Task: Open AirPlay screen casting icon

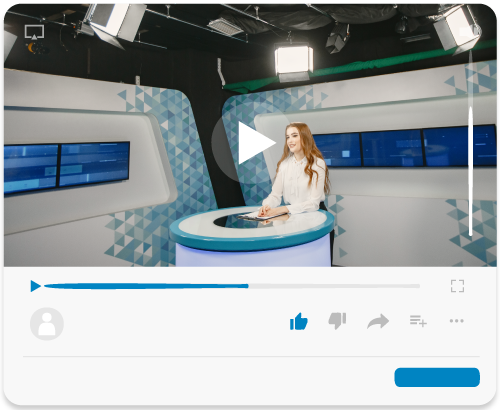Action: click(34, 32)
